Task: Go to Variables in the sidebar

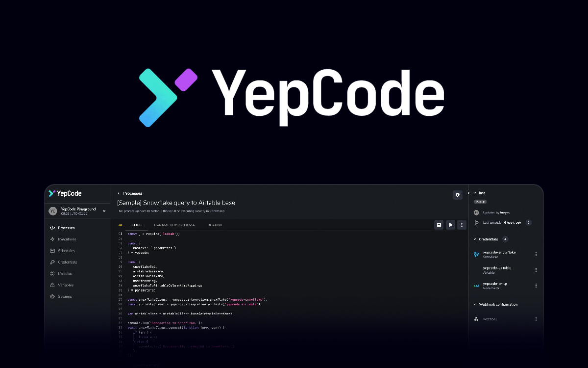Action: (66, 285)
